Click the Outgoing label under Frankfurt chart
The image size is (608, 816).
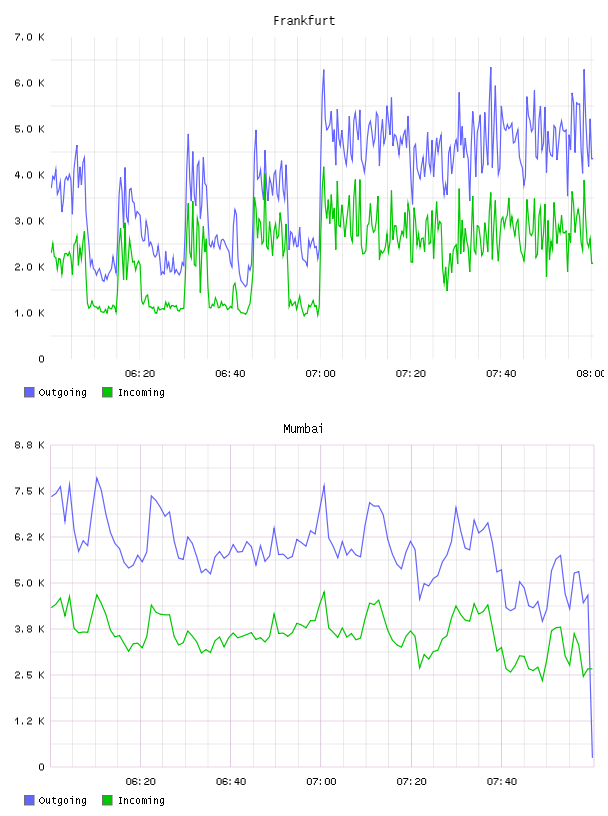click(62, 393)
